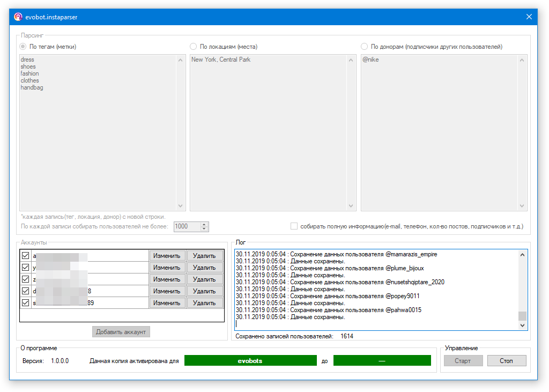Decrease max users count with down arrow

tap(204, 229)
